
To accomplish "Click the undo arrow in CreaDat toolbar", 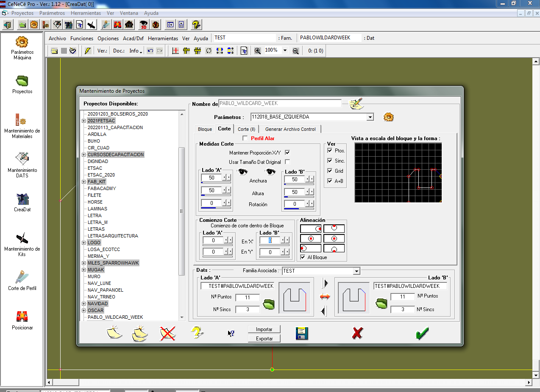I will click(x=150, y=51).
